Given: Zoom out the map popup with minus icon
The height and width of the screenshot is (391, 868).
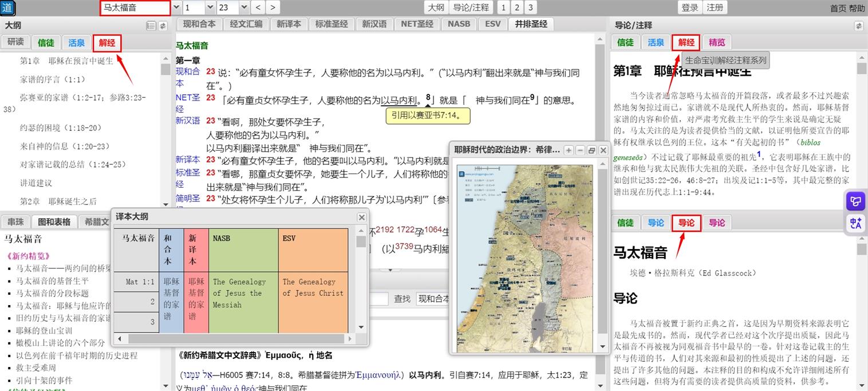Looking at the screenshot, I should [580, 150].
